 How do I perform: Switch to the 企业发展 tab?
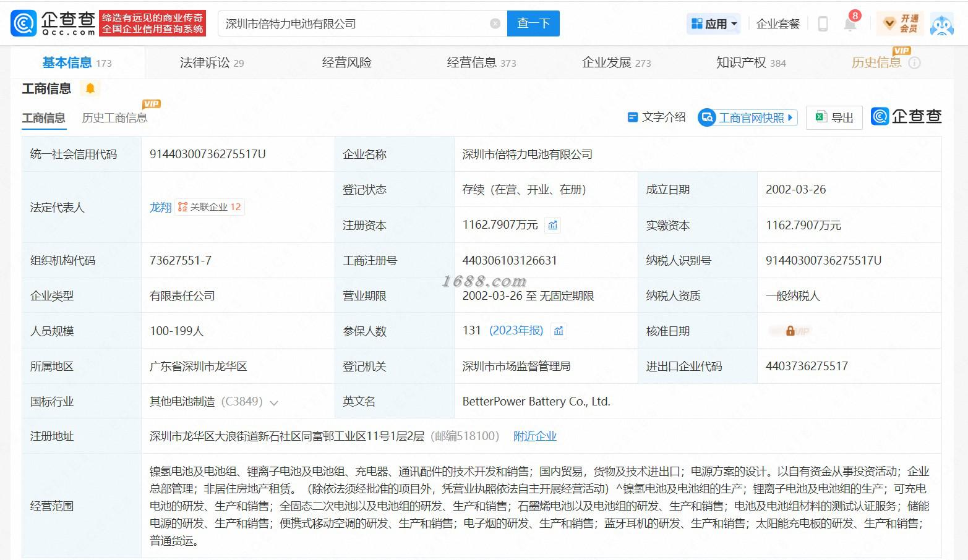[x=616, y=62]
